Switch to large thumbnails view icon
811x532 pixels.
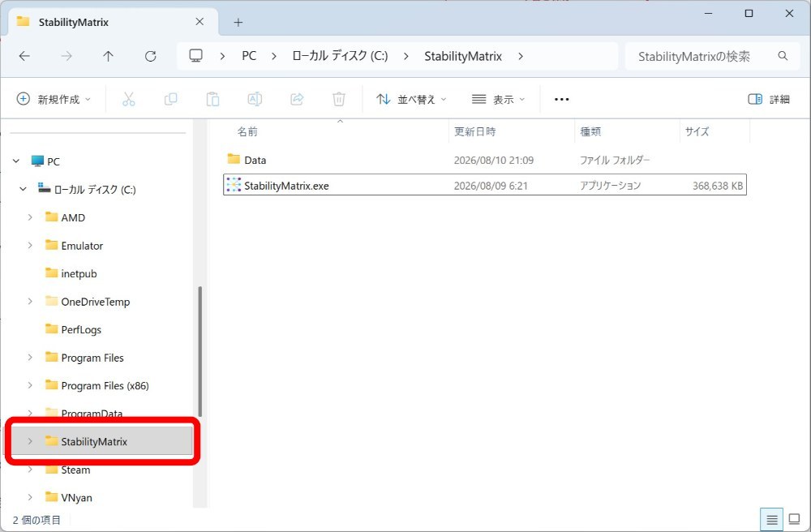click(x=794, y=520)
